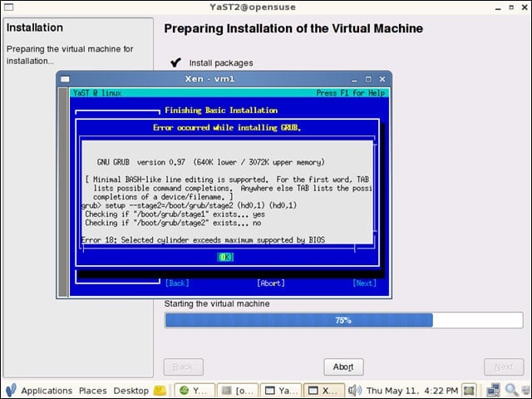Switch to the 'X...' Xen taskbar window
Viewport: 532px width, 399px height.
pos(324,391)
